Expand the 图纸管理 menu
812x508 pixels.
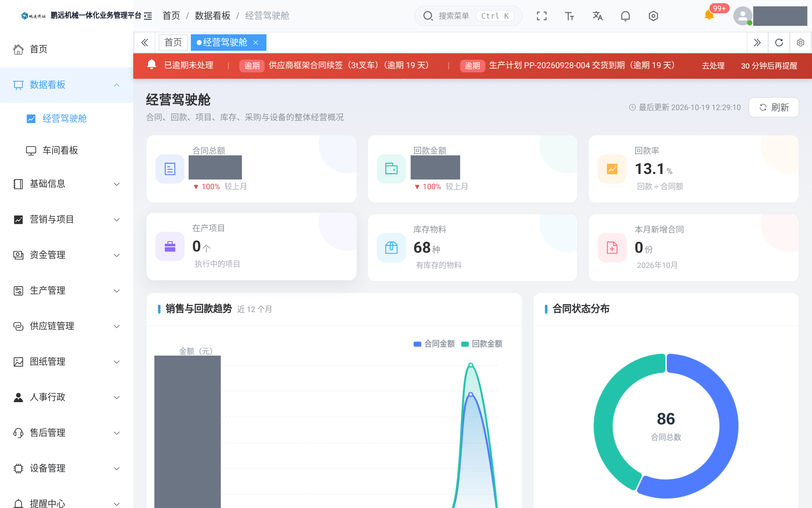coord(66,362)
